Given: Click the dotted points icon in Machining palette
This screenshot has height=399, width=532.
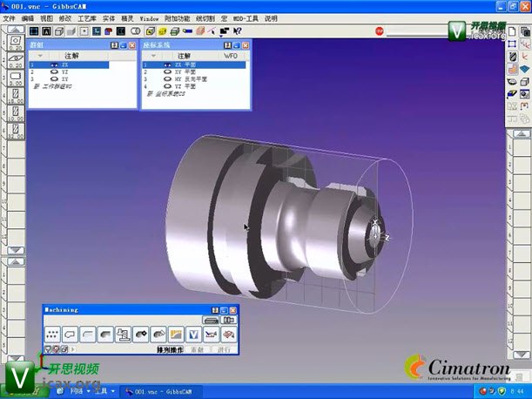Looking at the screenshot, I should [52, 335].
